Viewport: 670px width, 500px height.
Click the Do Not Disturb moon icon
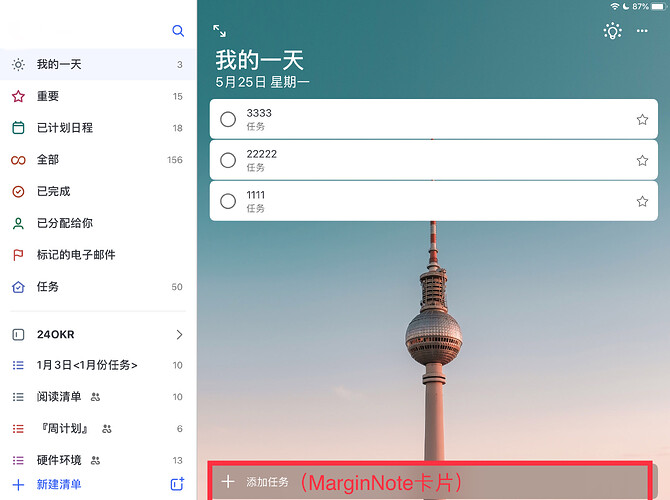(626, 6)
